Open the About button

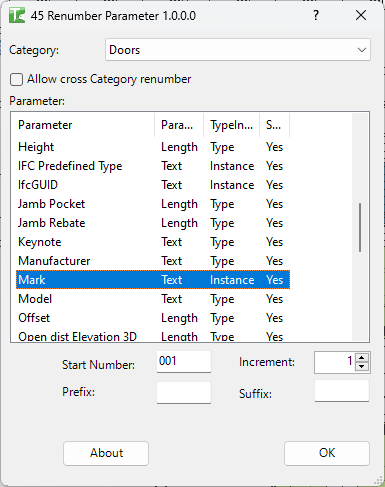pyautogui.click(x=106, y=453)
